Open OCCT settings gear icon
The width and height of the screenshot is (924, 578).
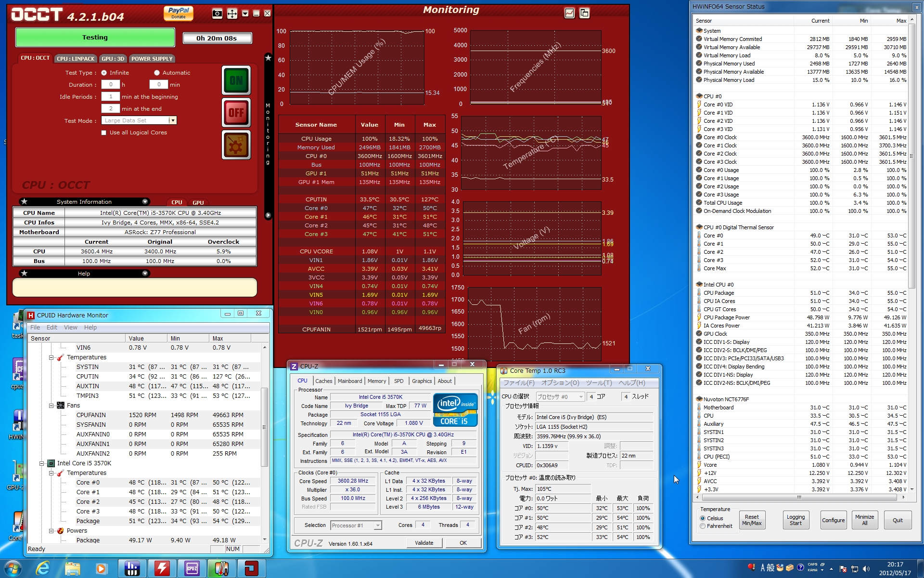tap(236, 145)
